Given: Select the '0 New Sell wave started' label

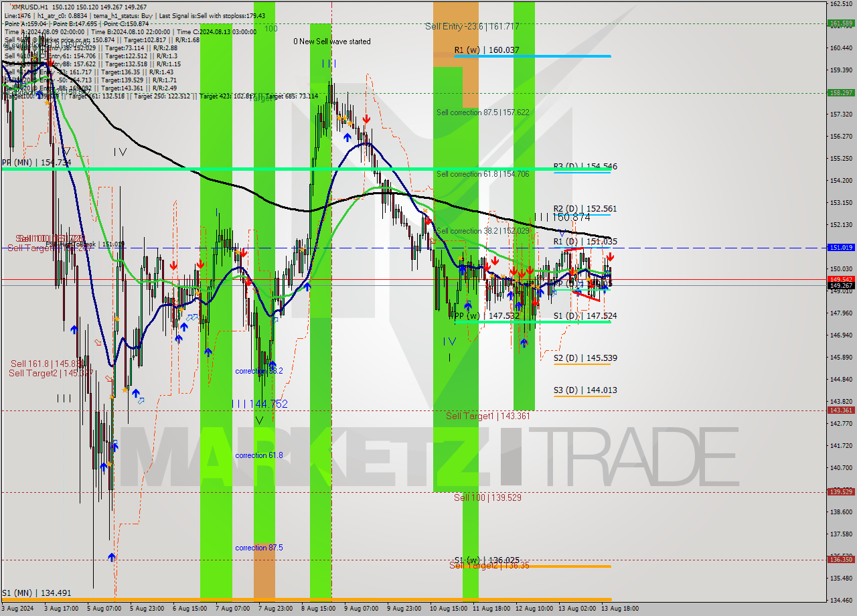Looking at the screenshot, I should pos(332,42).
